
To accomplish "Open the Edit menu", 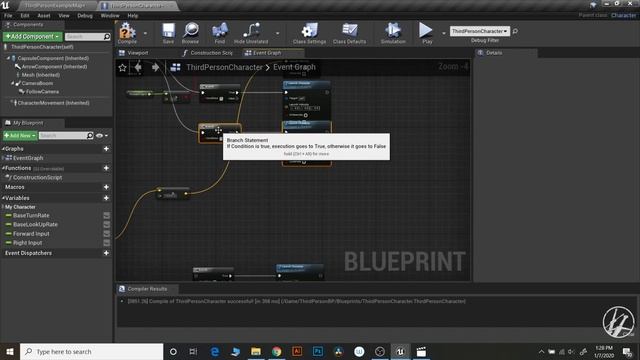I will (x=25, y=16).
